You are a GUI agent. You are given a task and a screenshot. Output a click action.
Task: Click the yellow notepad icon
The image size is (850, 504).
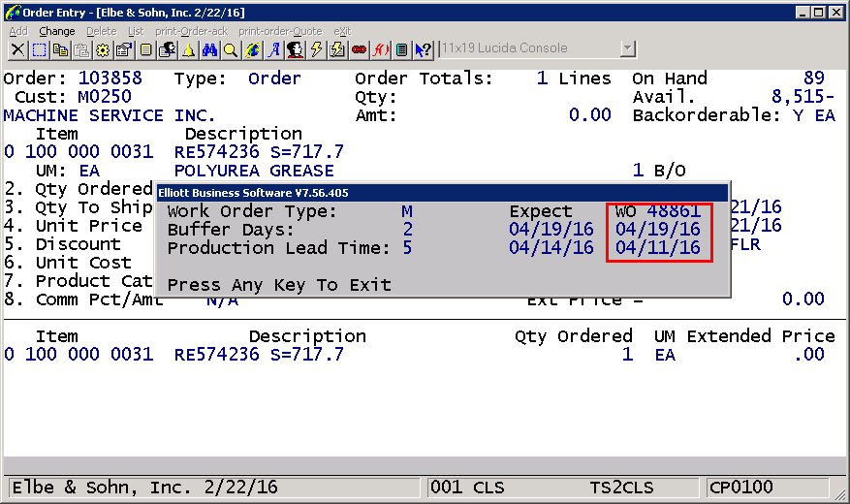tap(145, 49)
